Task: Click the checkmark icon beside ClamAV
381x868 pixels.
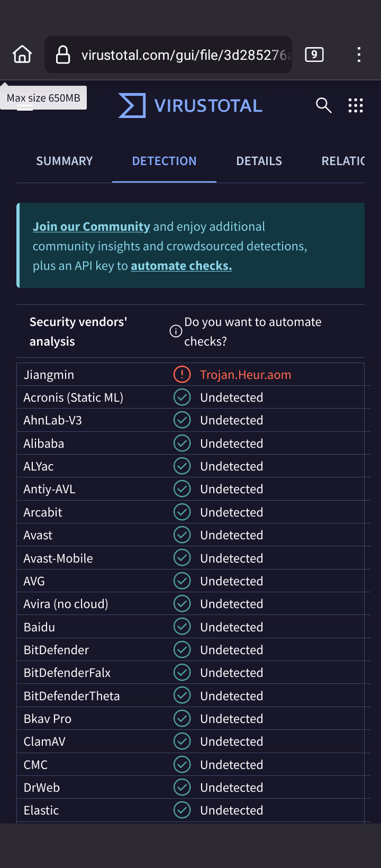Action: coord(182,742)
